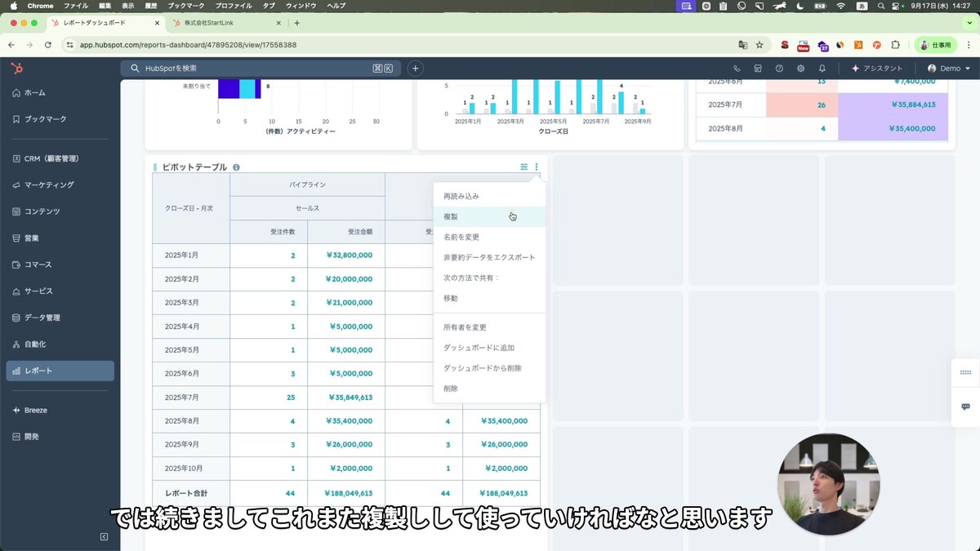Click the info icon beside ピボットテーブル
Screen dimensions: 980x551
(x=236, y=167)
